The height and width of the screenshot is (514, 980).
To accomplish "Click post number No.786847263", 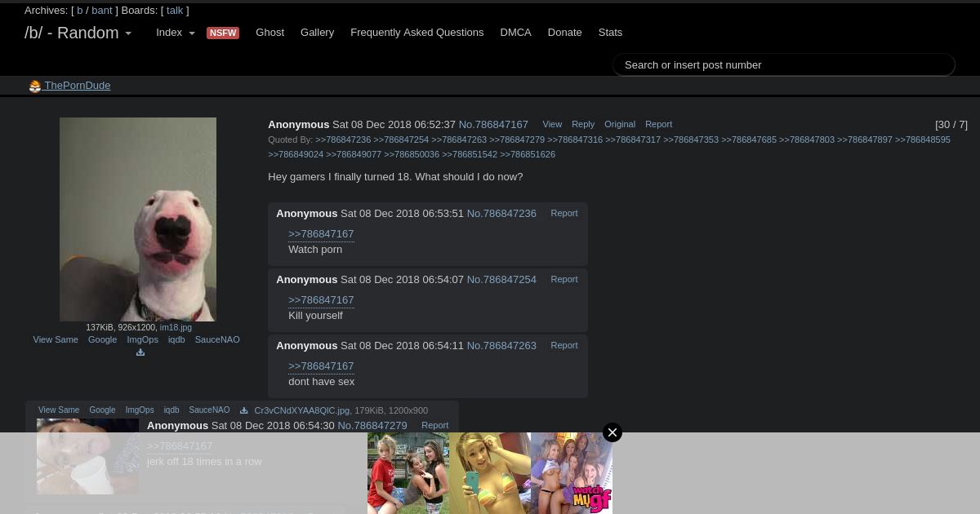I will [x=501, y=346].
